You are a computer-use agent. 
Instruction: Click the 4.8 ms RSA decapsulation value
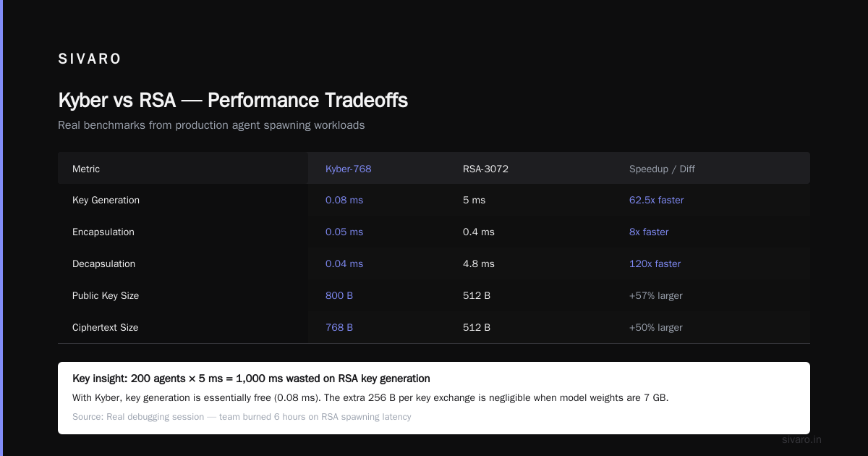[x=479, y=263]
